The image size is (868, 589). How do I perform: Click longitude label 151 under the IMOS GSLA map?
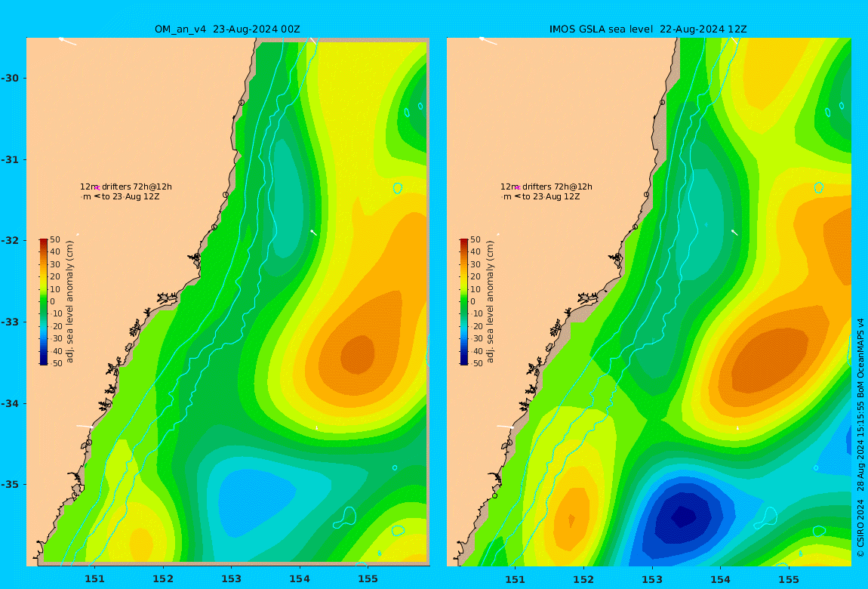pyautogui.click(x=516, y=579)
